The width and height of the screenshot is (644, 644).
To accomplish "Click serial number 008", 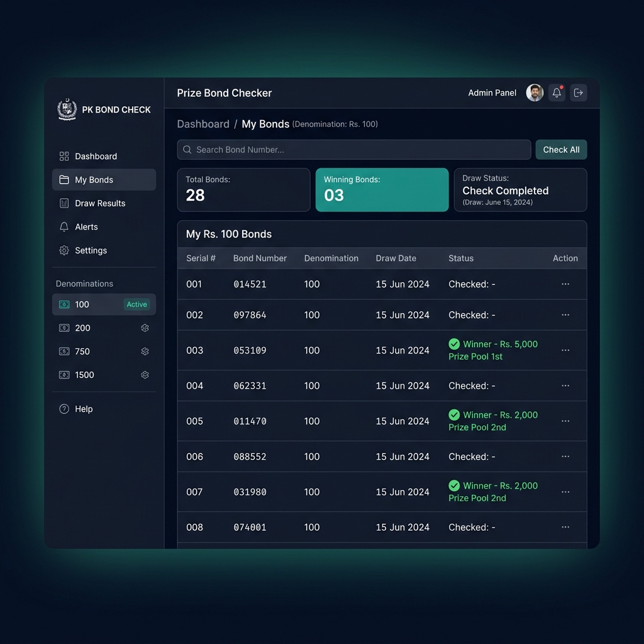I will coord(195,528).
